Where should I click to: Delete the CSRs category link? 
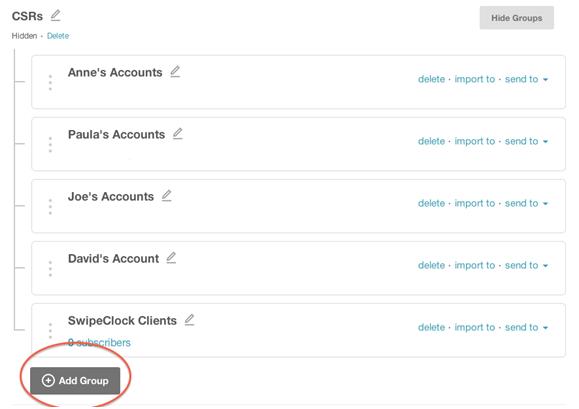tap(58, 36)
